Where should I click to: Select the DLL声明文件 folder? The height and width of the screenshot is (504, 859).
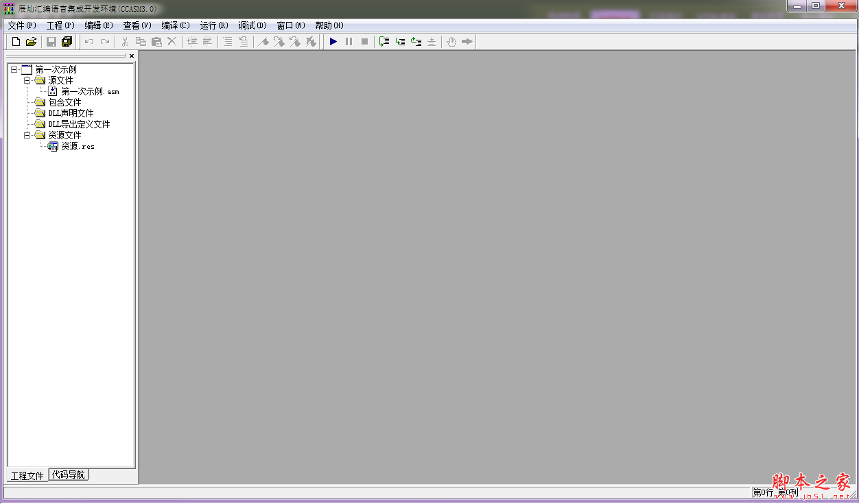pyautogui.click(x=71, y=113)
